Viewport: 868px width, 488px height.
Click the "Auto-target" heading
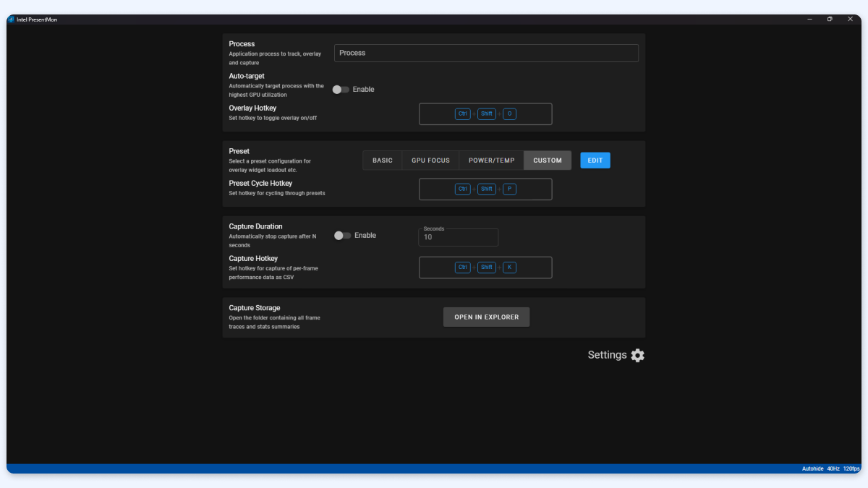[x=247, y=76]
